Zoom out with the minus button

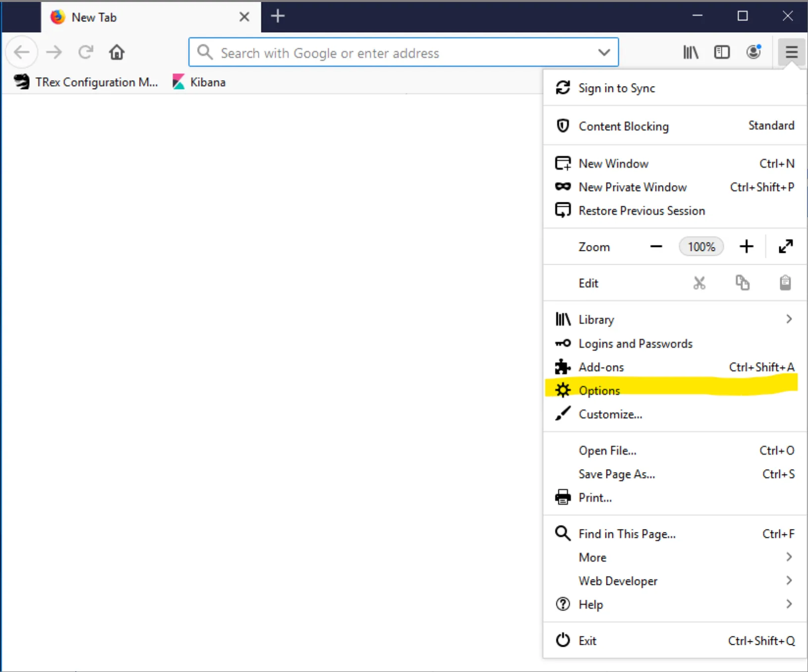pos(656,246)
